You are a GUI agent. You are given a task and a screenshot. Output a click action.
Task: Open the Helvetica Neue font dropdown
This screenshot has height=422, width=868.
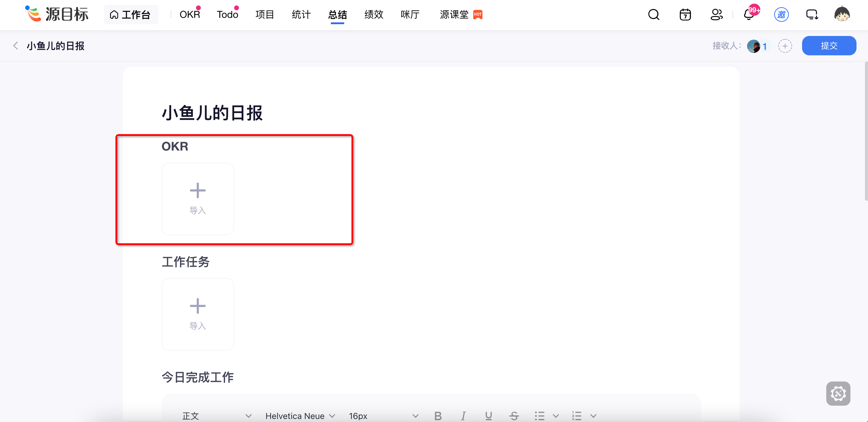click(x=300, y=415)
